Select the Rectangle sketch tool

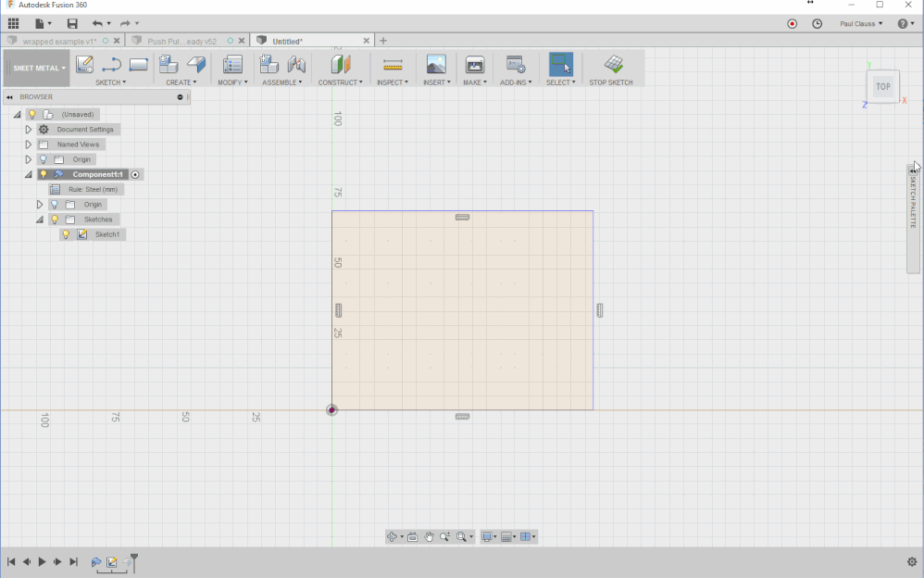click(139, 64)
